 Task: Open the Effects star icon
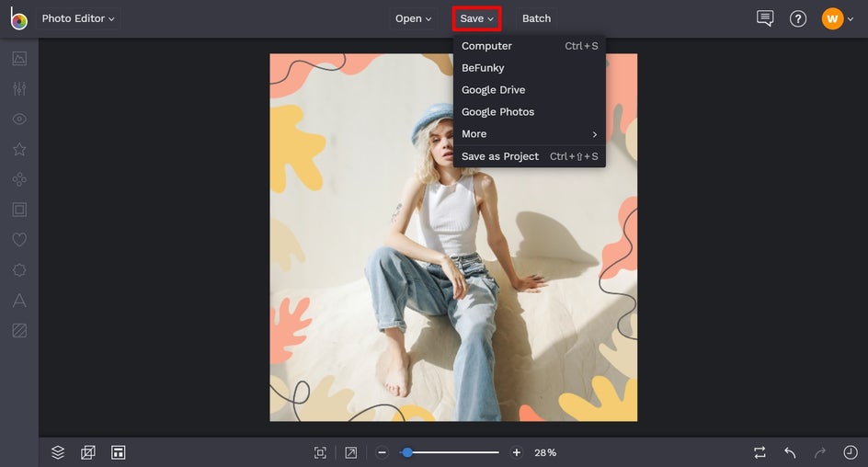pos(19,149)
